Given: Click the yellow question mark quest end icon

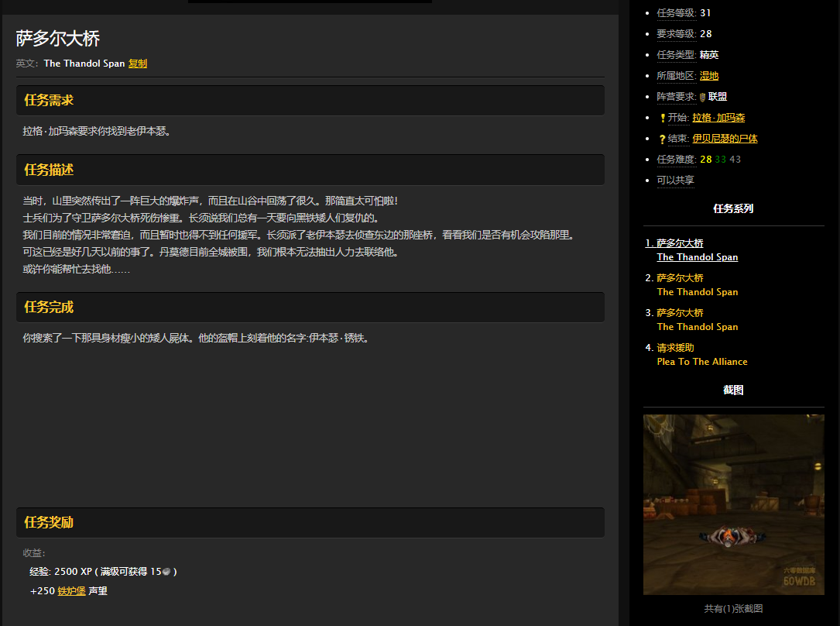Looking at the screenshot, I should tap(662, 139).
